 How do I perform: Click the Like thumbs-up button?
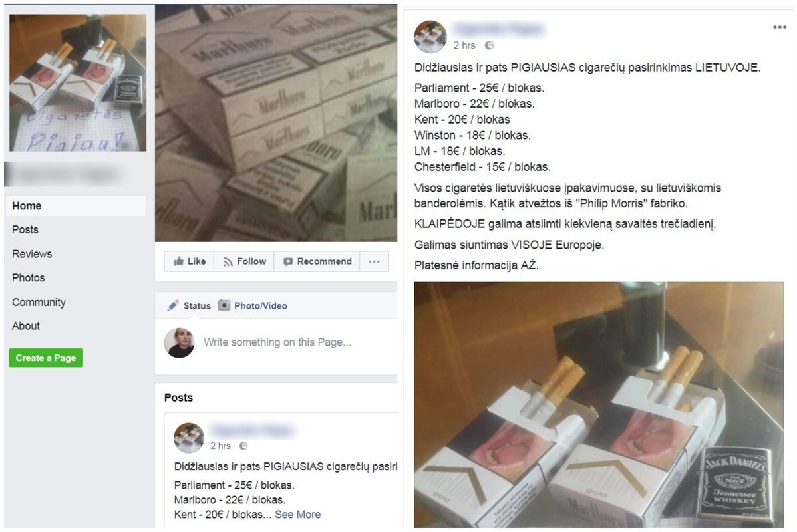189,261
